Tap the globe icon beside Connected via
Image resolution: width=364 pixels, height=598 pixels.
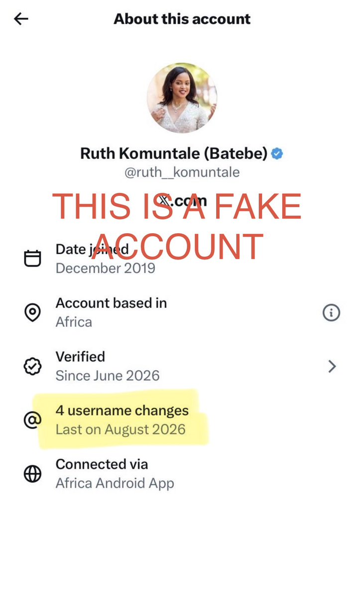(33, 474)
